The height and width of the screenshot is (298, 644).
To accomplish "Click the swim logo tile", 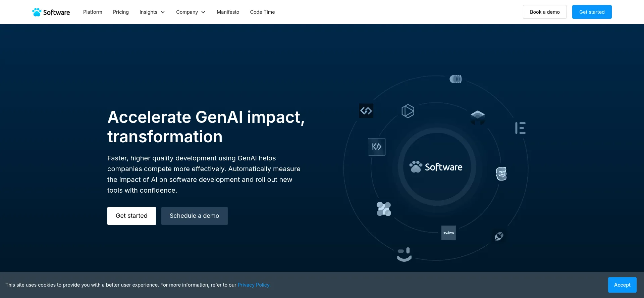I will 448,233.
